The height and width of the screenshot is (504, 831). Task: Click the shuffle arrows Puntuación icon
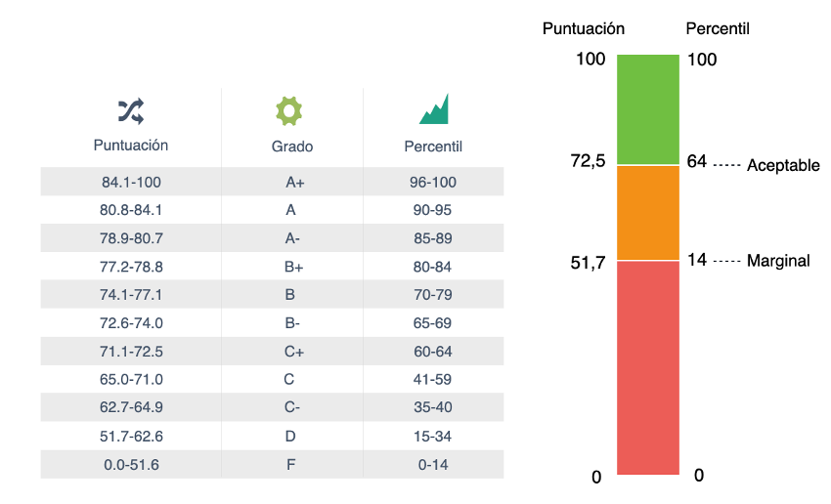(131, 110)
